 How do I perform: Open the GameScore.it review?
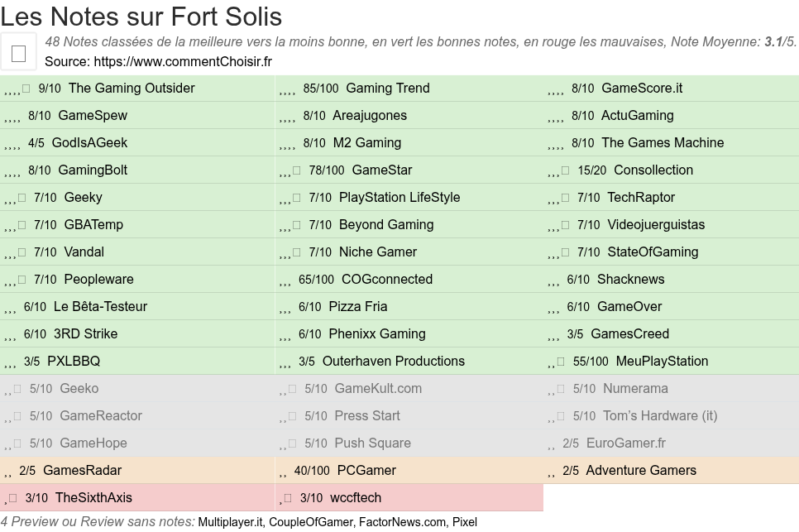pos(641,89)
